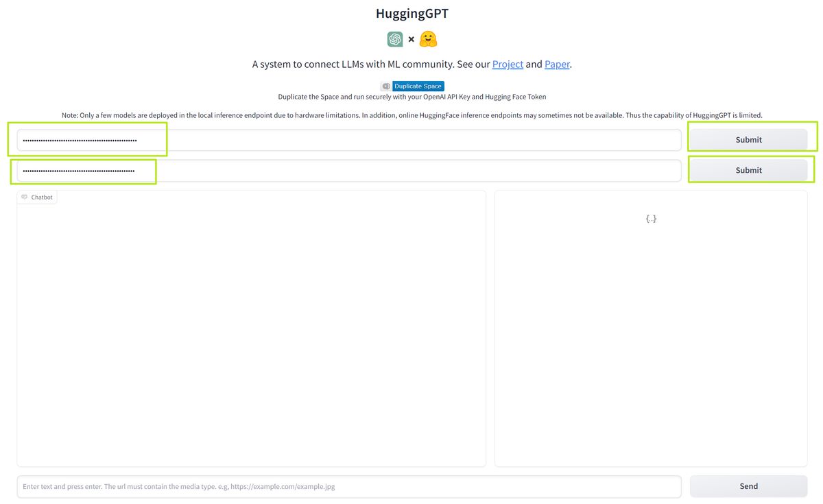Submit the first key field
Screen dimensions: 823x504
point(748,140)
